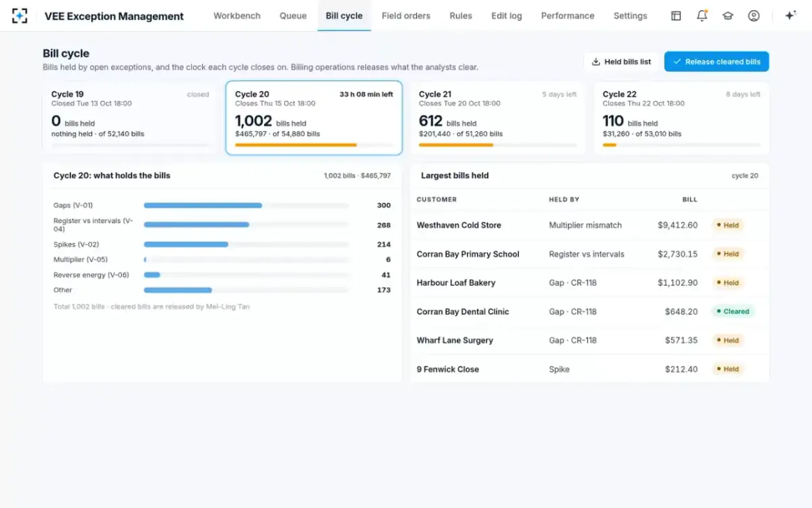The image size is (812, 508).
Task: Click the $2,730.15 bill amount
Action: tap(677, 254)
